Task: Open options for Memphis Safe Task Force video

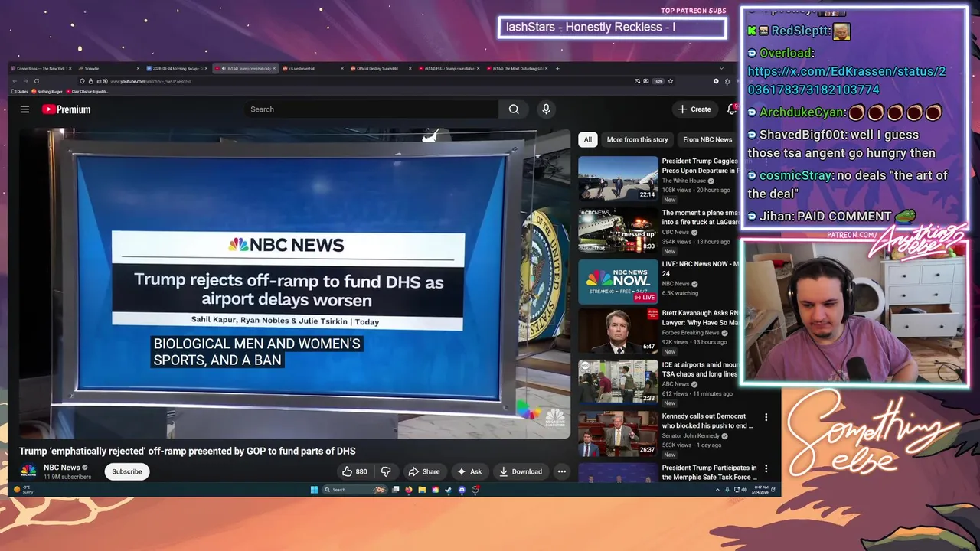Action: [766, 469]
